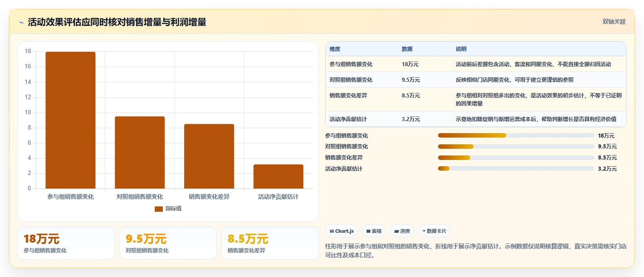Image resolution: width=644 pixels, height=277 pixels.
Task: Select the 表格 tag
Action: click(x=374, y=231)
